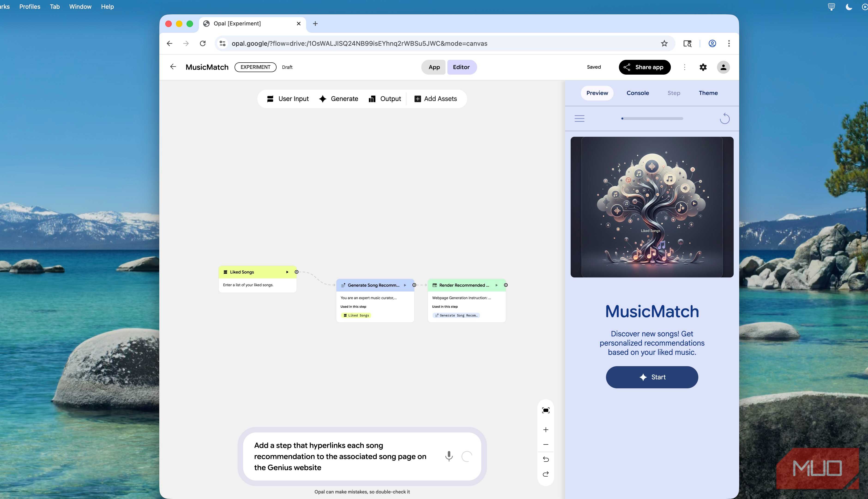This screenshot has height=499, width=868.
Task: Open the Profiles menu in the menu bar
Action: [x=30, y=7]
